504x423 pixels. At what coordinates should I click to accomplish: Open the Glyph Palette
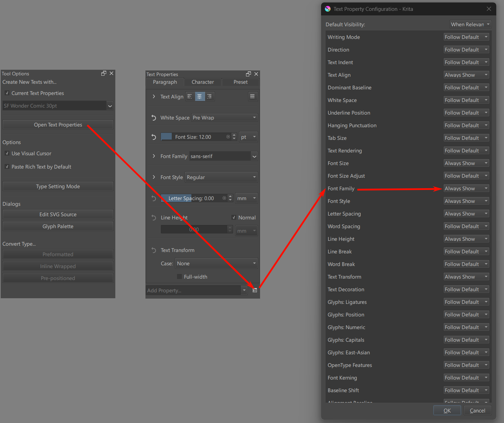point(58,226)
